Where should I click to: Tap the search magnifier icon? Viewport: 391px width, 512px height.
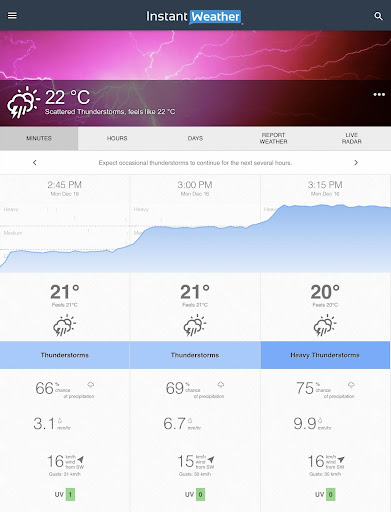(x=378, y=16)
